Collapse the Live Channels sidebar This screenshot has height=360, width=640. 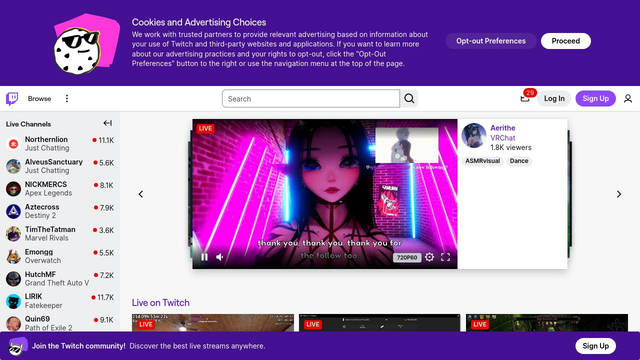pos(108,123)
